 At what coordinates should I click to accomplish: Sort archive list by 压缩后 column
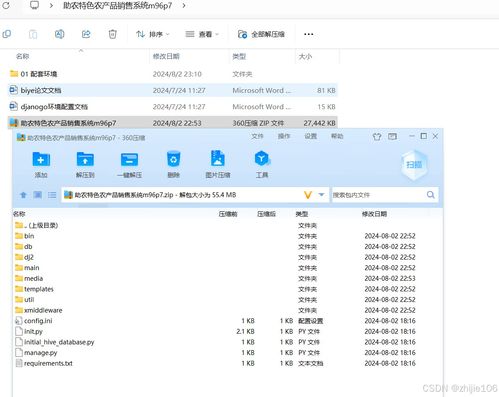(266, 214)
